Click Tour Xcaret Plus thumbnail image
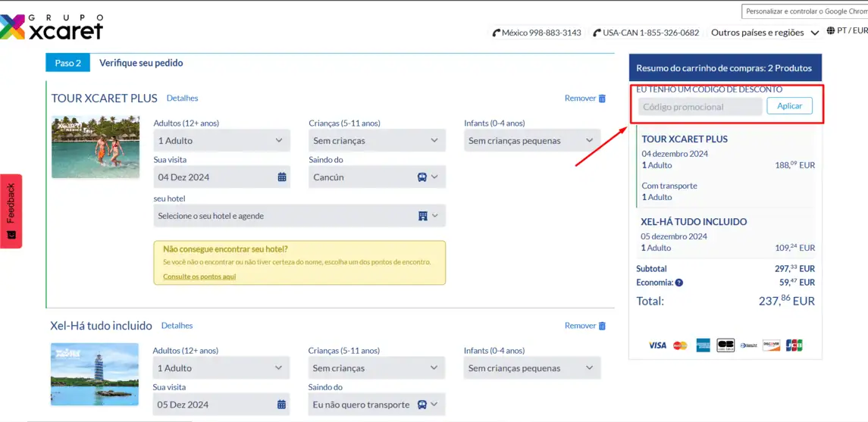The image size is (868, 422). point(96,146)
